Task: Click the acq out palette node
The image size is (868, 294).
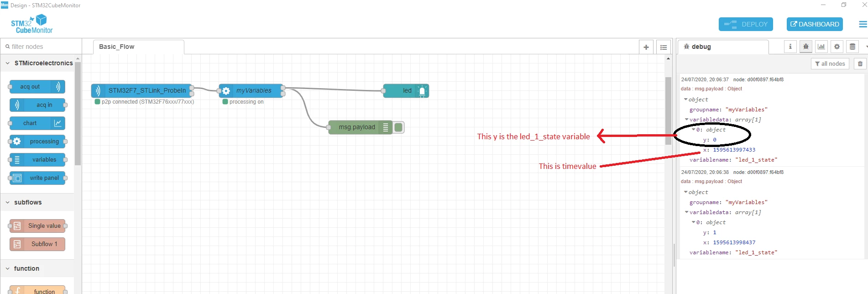Action: tap(37, 87)
